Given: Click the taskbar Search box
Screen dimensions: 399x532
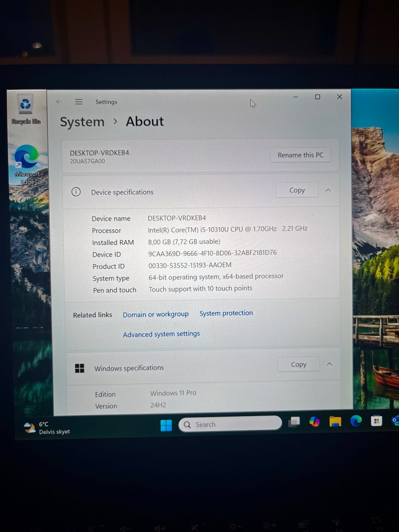Looking at the screenshot, I should pos(231,424).
